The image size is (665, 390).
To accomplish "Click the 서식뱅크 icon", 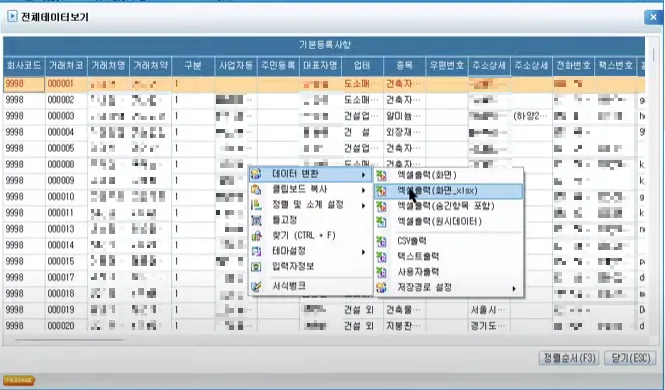I will (256, 287).
